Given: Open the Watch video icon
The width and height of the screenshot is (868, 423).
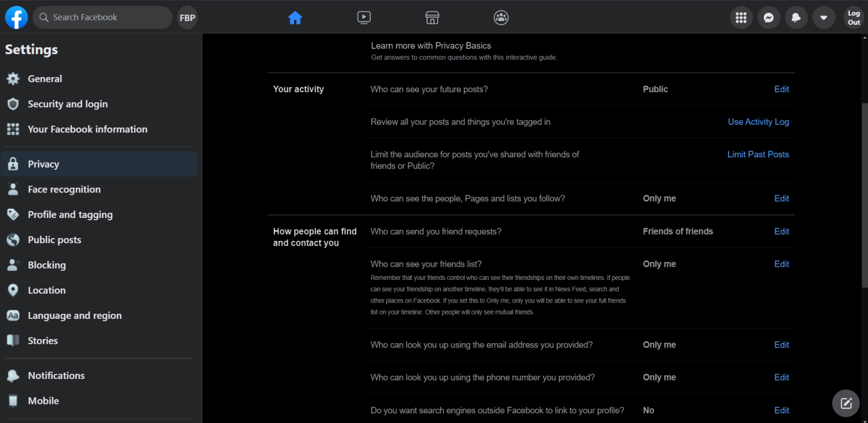Looking at the screenshot, I should click(x=364, y=18).
